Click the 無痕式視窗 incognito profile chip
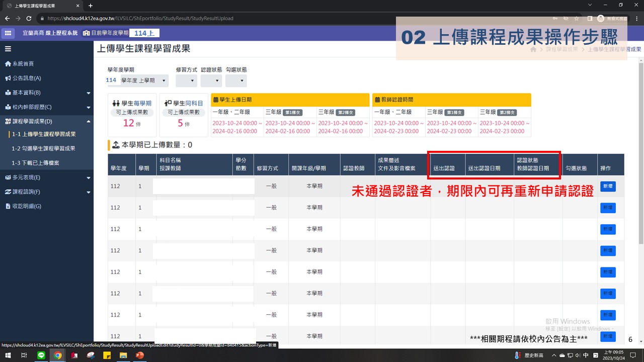 point(612,18)
